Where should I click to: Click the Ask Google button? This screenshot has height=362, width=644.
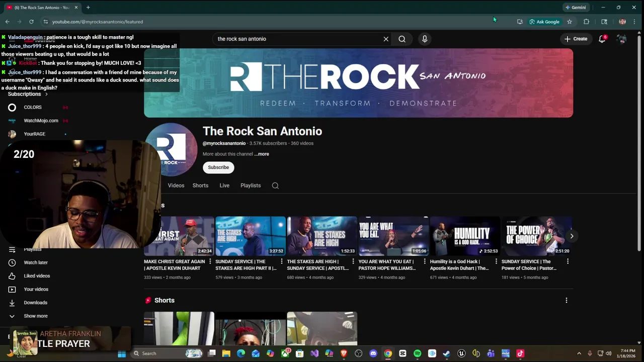click(x=544, y=22)
